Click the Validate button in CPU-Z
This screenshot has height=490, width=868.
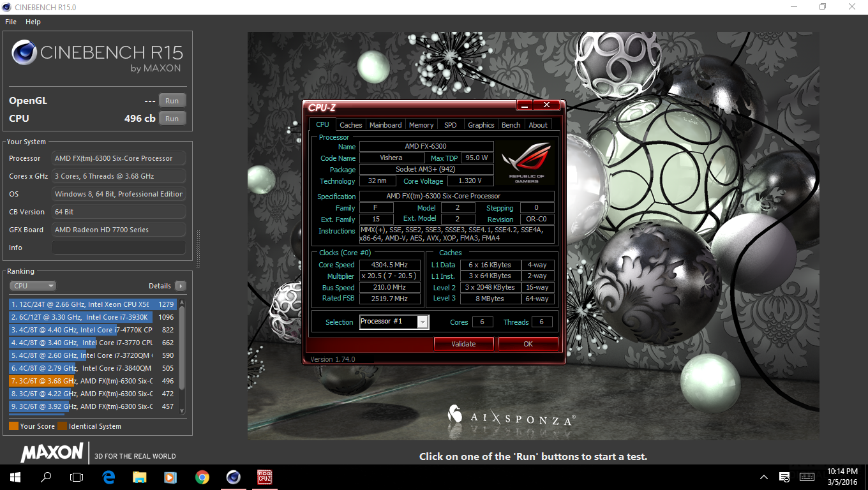(x=463, y=344)
